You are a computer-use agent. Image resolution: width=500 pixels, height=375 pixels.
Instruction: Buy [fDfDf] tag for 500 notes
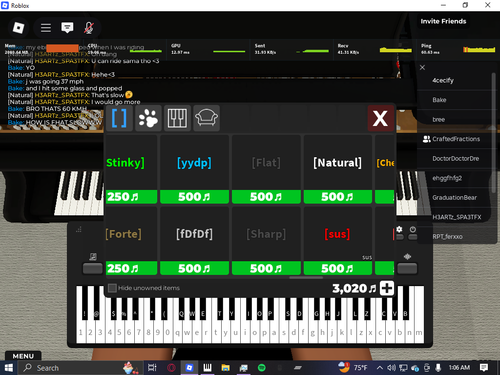coord(194,268)
